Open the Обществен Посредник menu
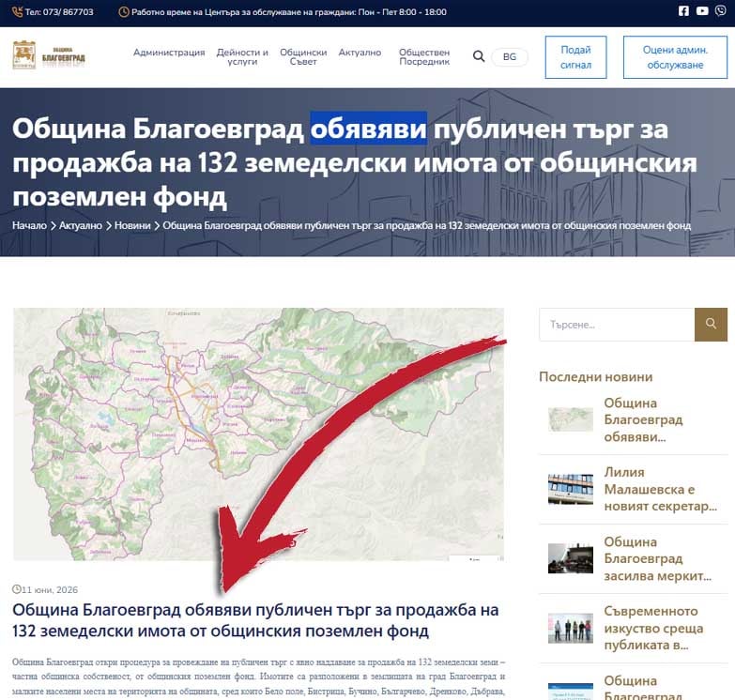This screenshot has height=700, width=735. (x=424, y=56)
